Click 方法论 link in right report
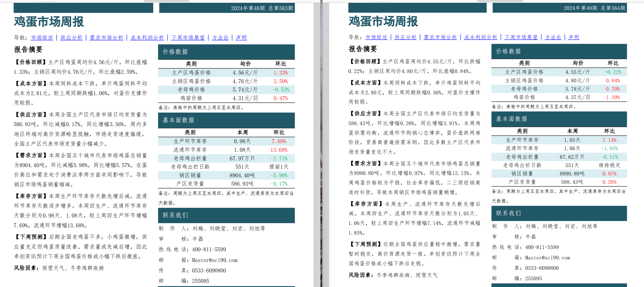Image resolution: width=644 pixels, height=287 pixels. click(x=553, y=37)
